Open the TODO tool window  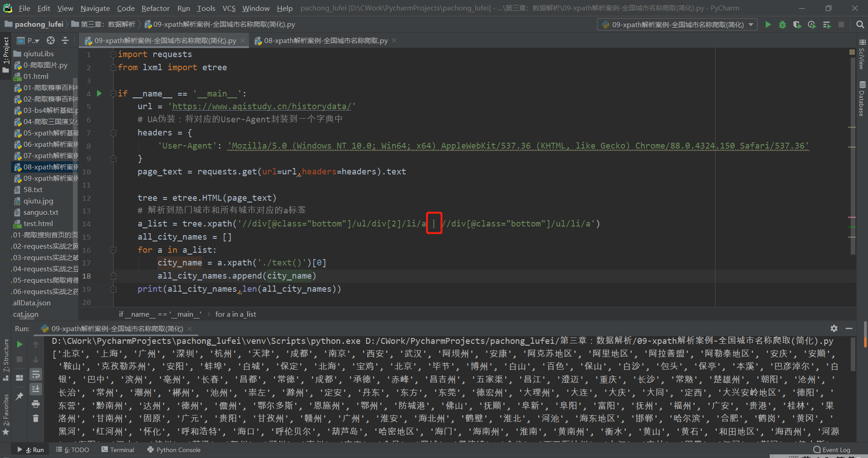click(x=72, y=450)
